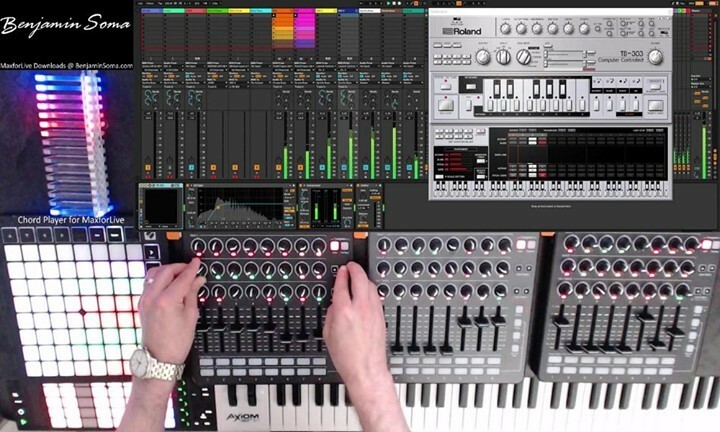Toggle step 3 Accent cell in TB-303 sequencer

pyautogui.click(x=533, y=139)
